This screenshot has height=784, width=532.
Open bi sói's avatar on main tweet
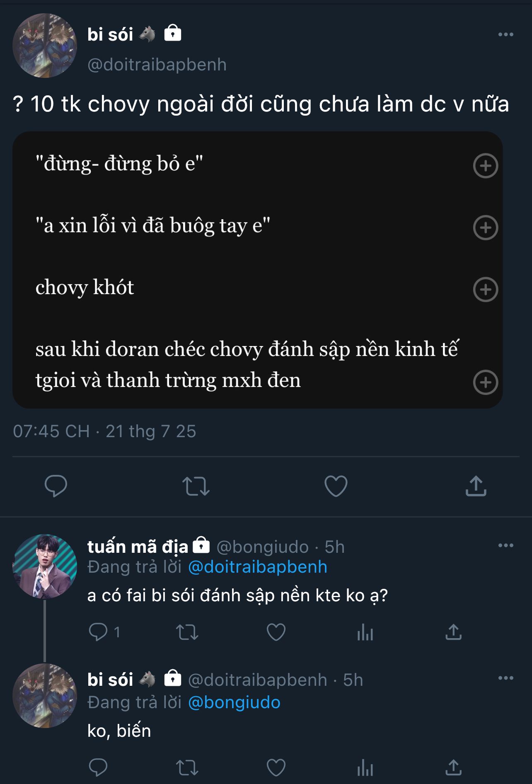point(45,46)
